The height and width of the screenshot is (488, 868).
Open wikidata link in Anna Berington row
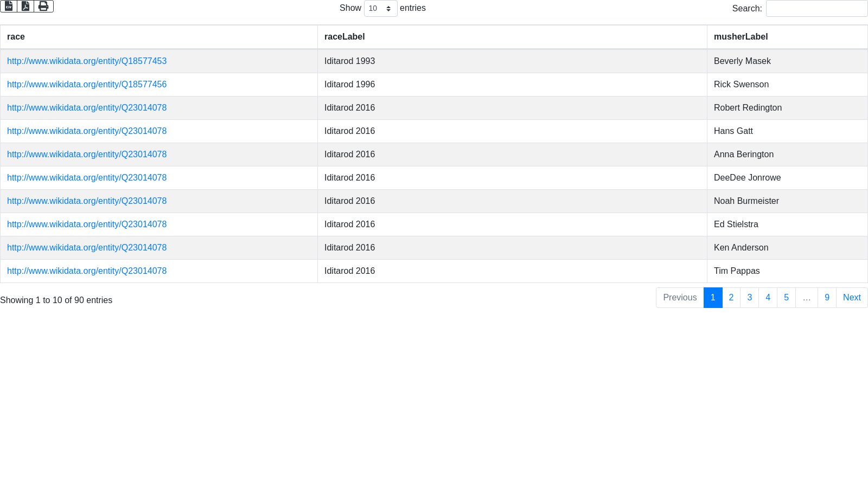pos(87,155)
